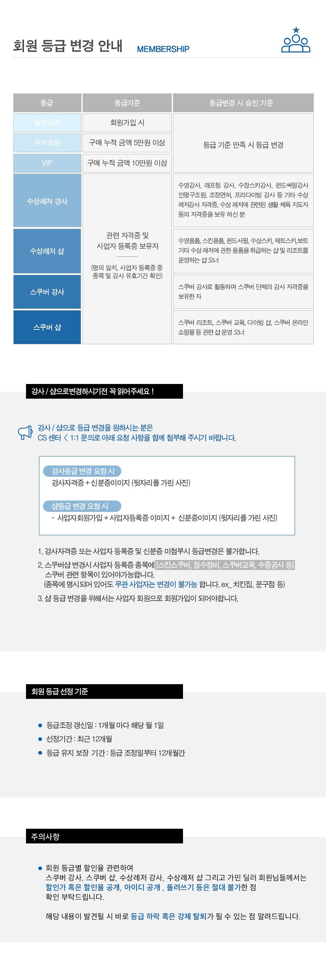Image resolution: width=326 pixels, height=980 pixels.
Task: Click the megaphone announcement icon
Action: coord(25,432)
